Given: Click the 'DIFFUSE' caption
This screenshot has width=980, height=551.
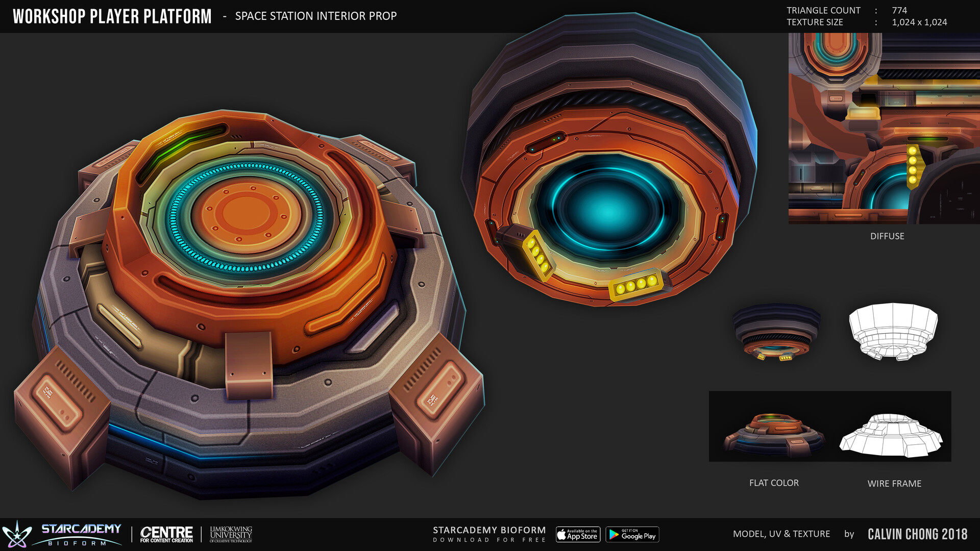Looking at the screenshot, I should 887,236.
